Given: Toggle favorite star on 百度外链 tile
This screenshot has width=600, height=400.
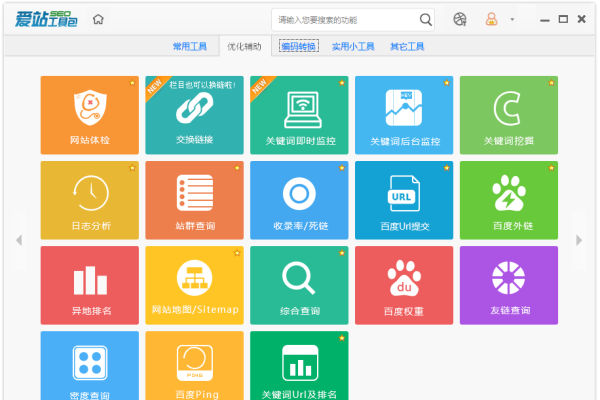Looking at the screenshot, I should [x=551, y=168].
